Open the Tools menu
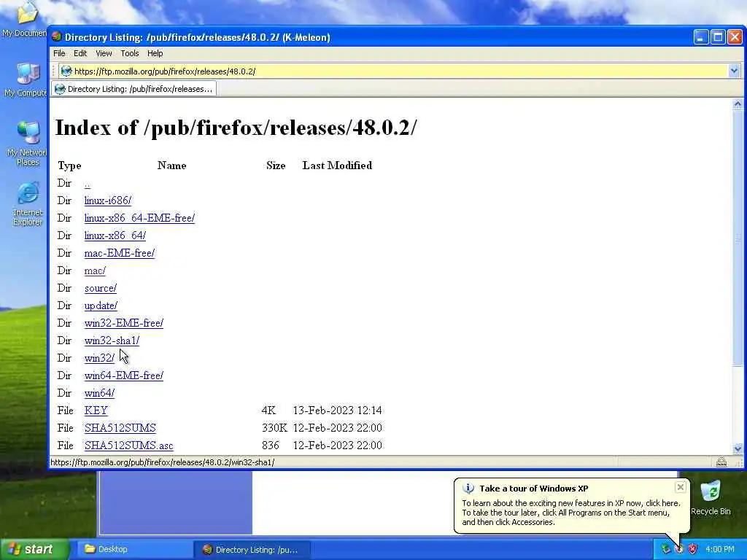 click(130, 53)
